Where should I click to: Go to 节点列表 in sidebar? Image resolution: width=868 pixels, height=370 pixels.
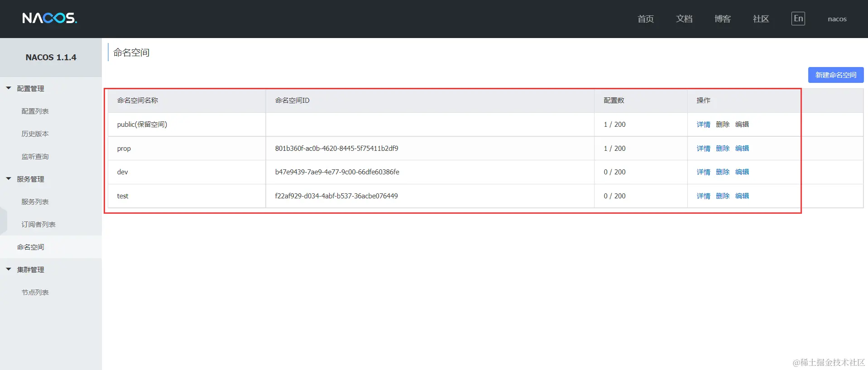point(35,292)
